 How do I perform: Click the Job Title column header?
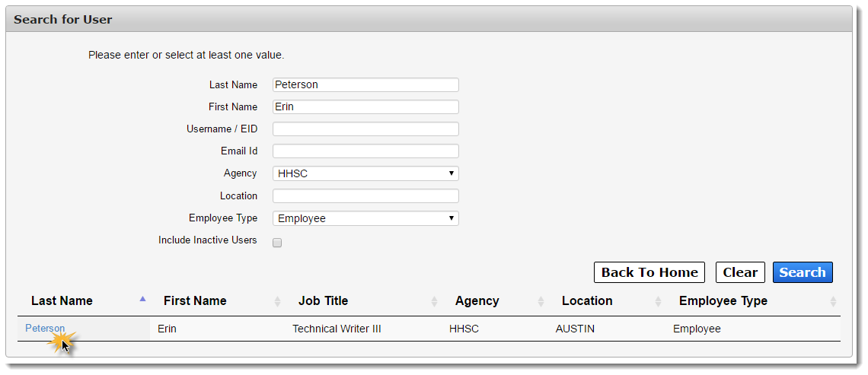coord(324,301)
